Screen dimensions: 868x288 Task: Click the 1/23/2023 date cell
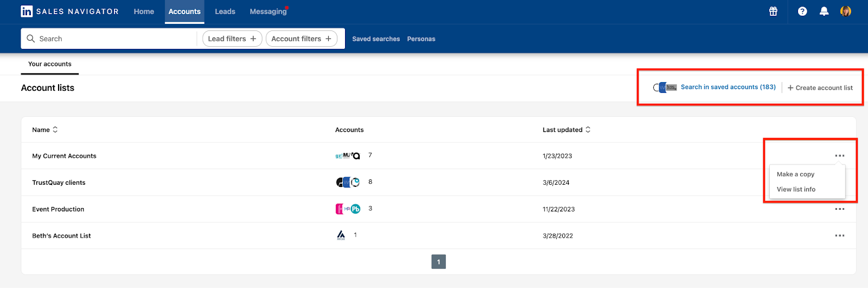click(x=557, y=156)
